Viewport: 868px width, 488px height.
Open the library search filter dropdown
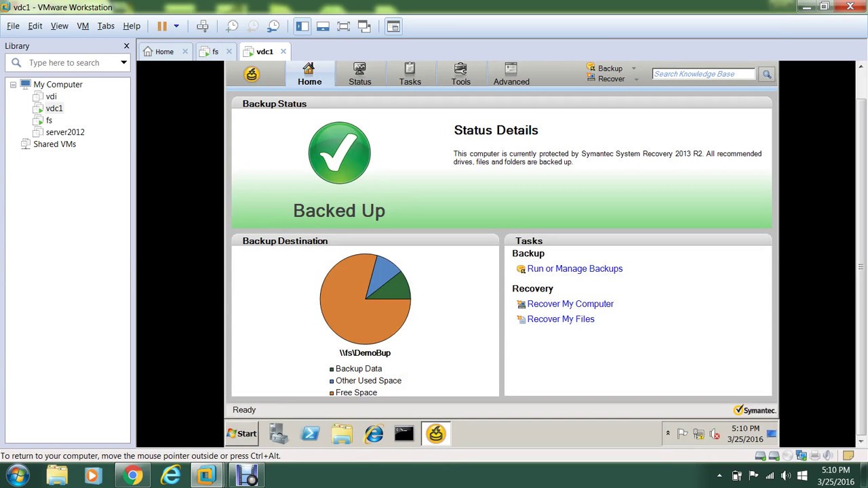(123, 62)
